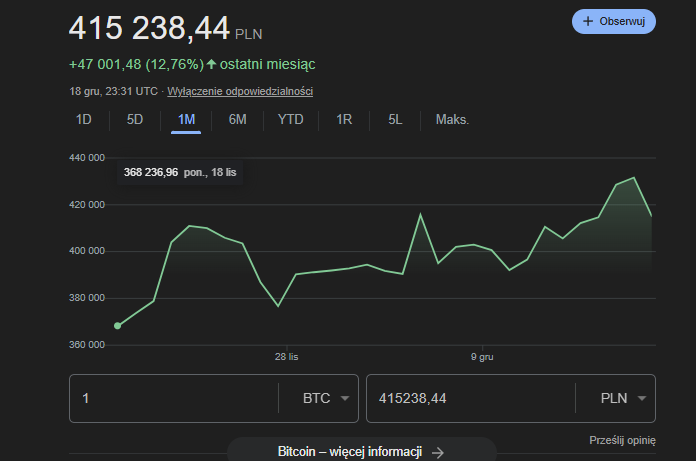Switch chart to 5D range

135,119
